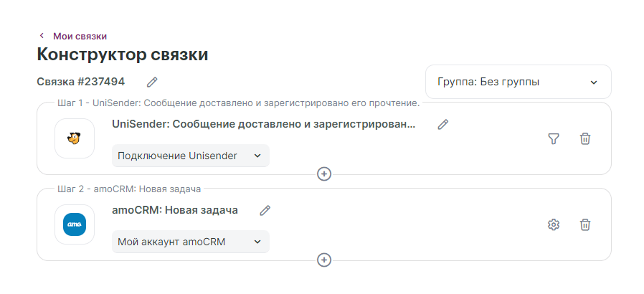
Task: Go back via the chevron before Мои связки
Action: coord(42,36)
